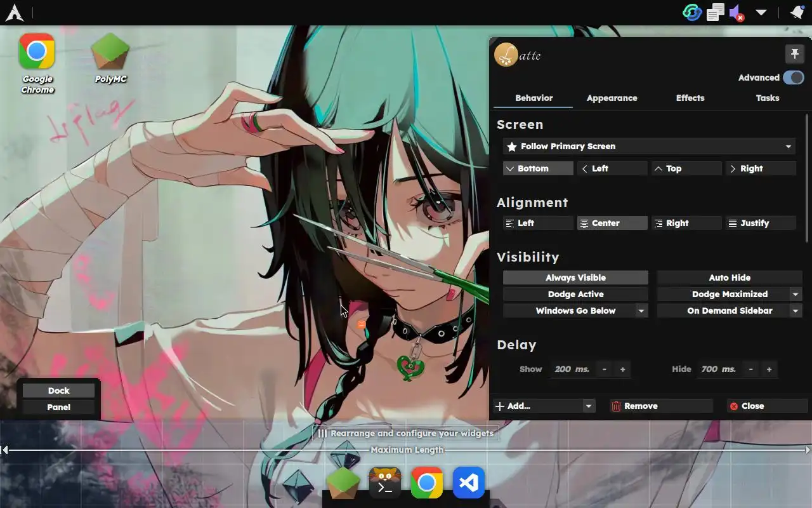
Task: Set dock location to Top
Action: [686, 168]
